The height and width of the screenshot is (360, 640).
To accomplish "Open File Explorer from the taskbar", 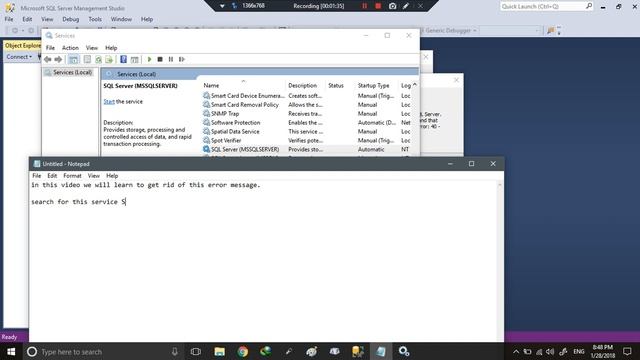I will (x=220, y=351).
